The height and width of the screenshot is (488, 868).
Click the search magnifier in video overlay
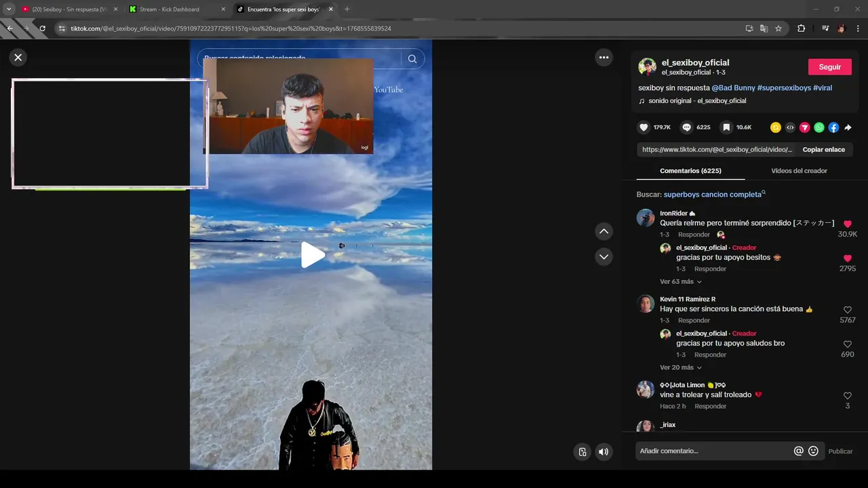pyautogui.click(x=412, y=59)
